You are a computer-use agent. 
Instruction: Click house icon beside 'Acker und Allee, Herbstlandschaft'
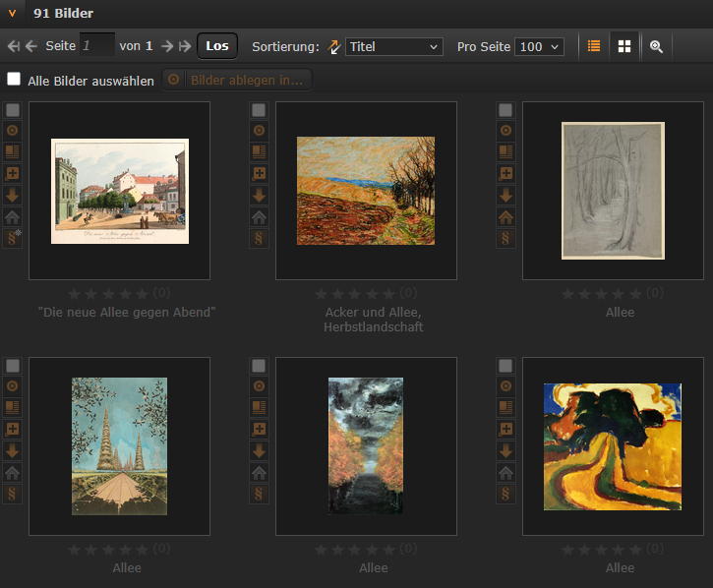(259, 217)
